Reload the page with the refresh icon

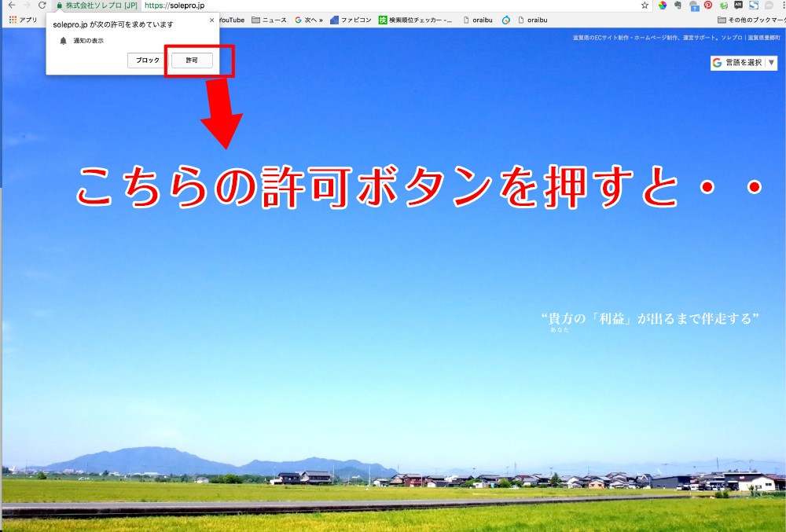[x=42, y=5]
